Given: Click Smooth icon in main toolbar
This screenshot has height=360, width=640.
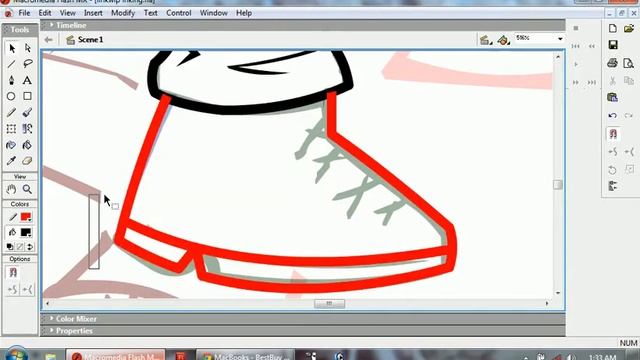Looking at the screenshot, I should (613, 152).
